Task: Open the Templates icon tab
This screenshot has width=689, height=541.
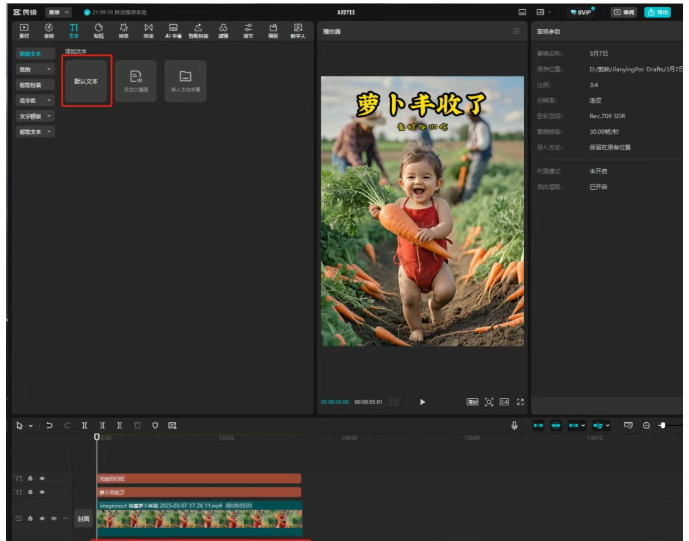Action: [273, 31]
